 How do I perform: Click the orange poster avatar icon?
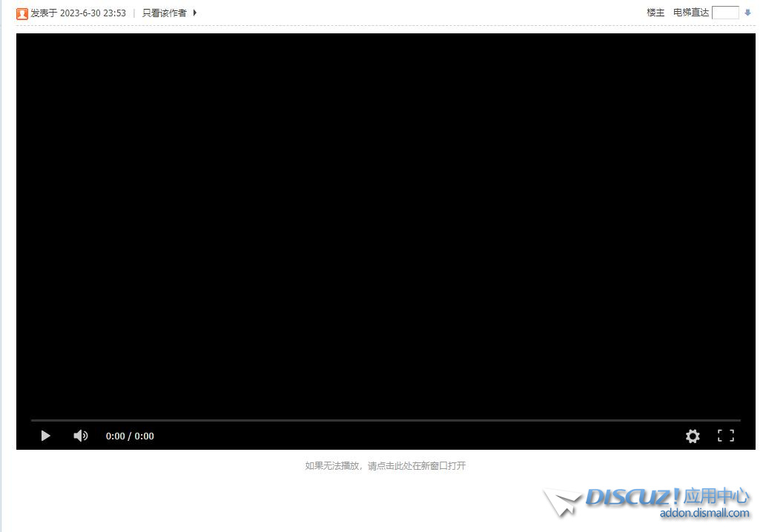22,13
